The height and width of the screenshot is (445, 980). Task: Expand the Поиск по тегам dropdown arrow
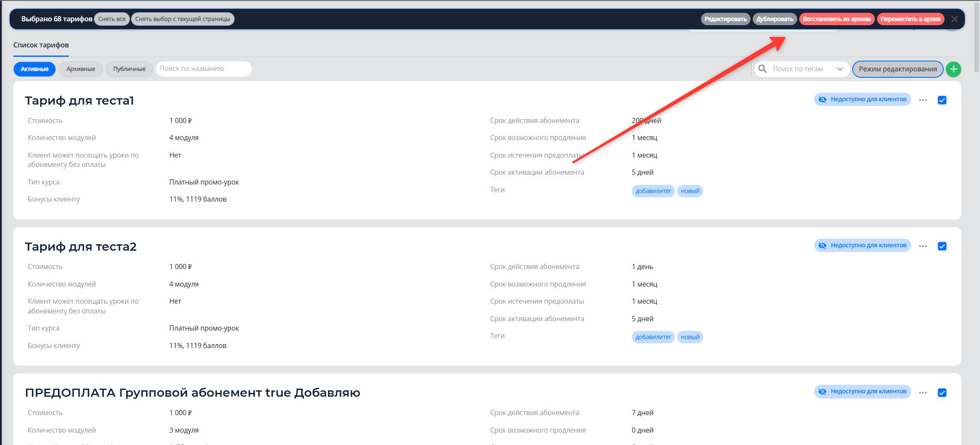pyautogui.click(x=840, y=69)
